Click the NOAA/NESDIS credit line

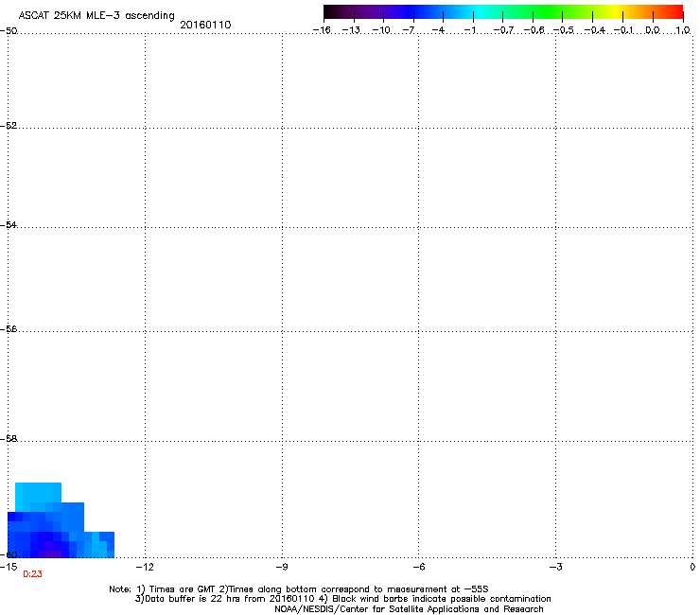409,609
